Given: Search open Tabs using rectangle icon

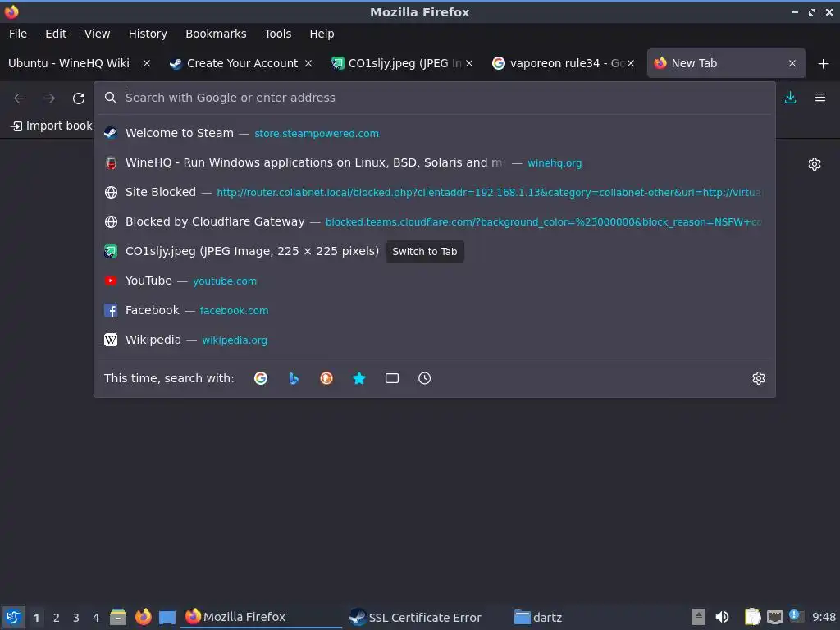Looking at the screenshot, I should tap(391, 378).
